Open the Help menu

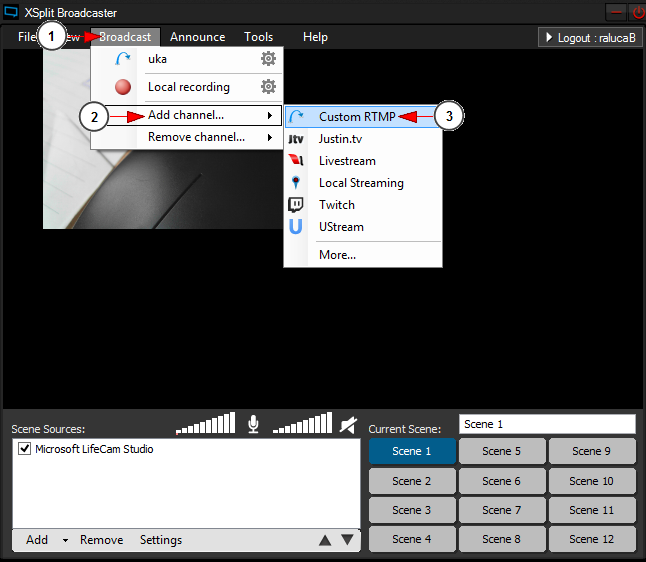pyautogui.click(x=315, y=37)
